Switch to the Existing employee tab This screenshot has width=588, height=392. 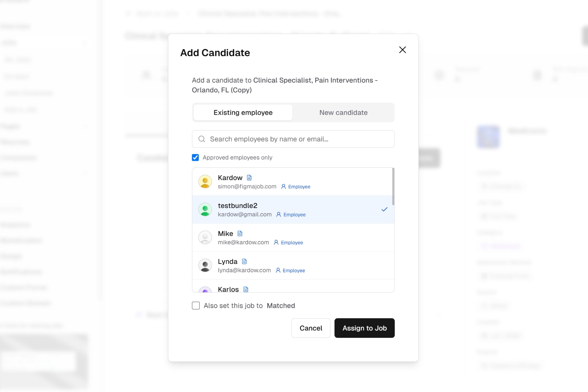pos(243,112)
